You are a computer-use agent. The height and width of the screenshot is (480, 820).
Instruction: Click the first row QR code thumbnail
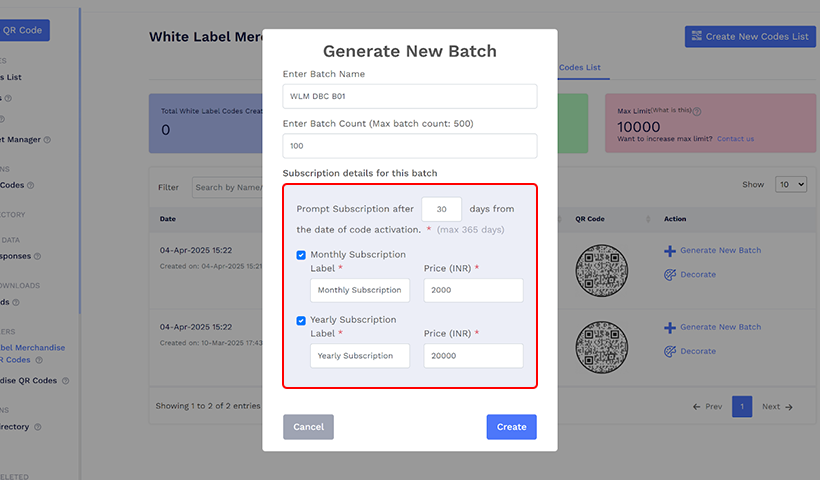(602, 271)
